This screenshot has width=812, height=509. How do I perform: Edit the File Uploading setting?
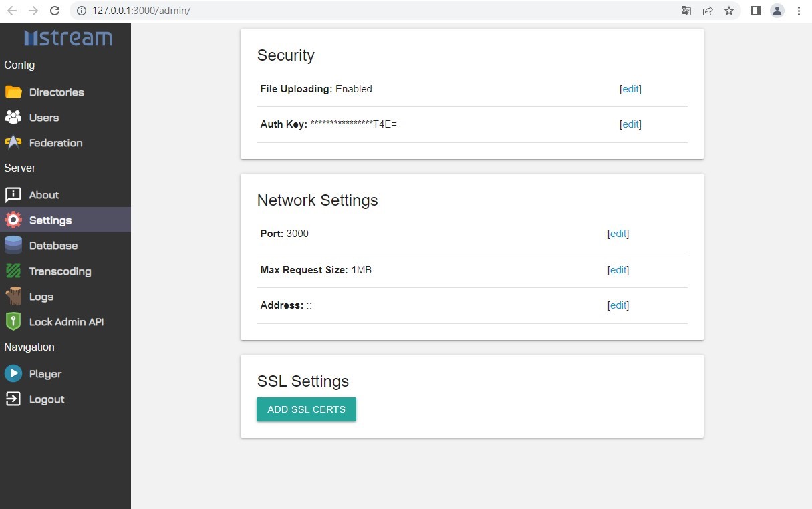tap(630, 89)
